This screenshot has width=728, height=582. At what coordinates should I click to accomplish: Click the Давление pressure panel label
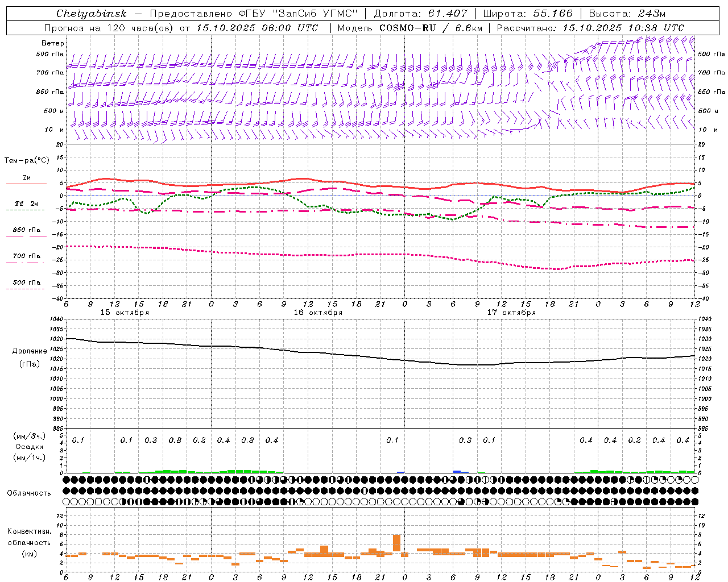point(30,351)
